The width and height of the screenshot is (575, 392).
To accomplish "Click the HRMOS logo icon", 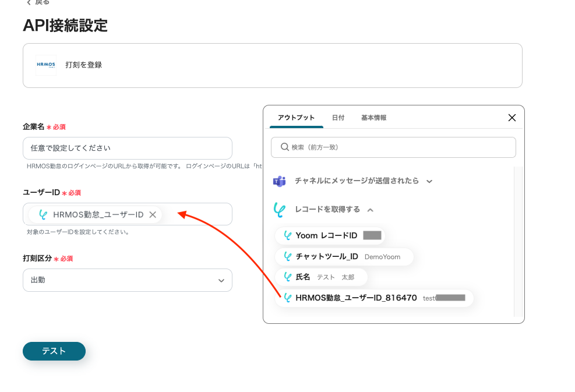I will [x=46, y=65].
